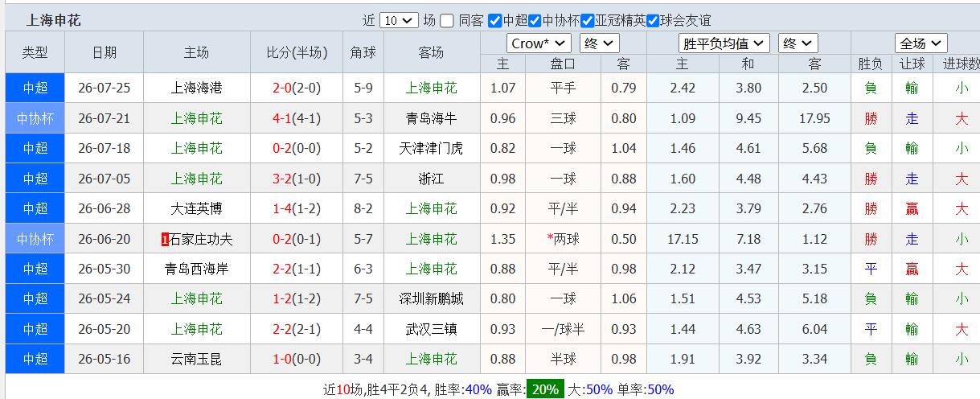980x399 pixels.
Task: Click the 类型 column header
Action: (35, 52)
